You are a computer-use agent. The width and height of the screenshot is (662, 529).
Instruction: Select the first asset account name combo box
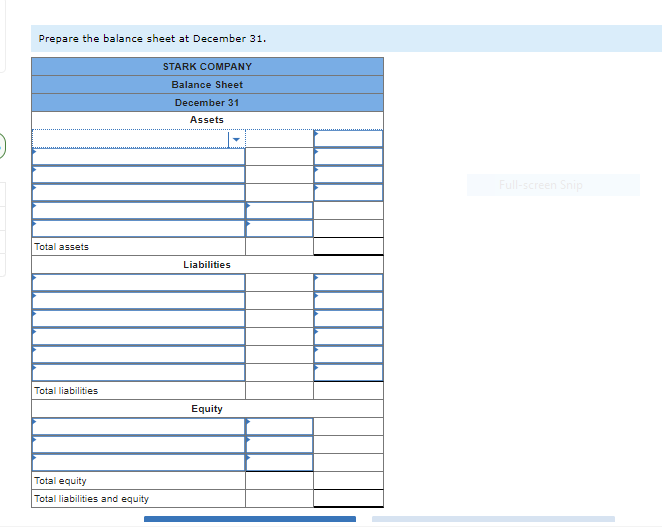click(x=138, y=139)
